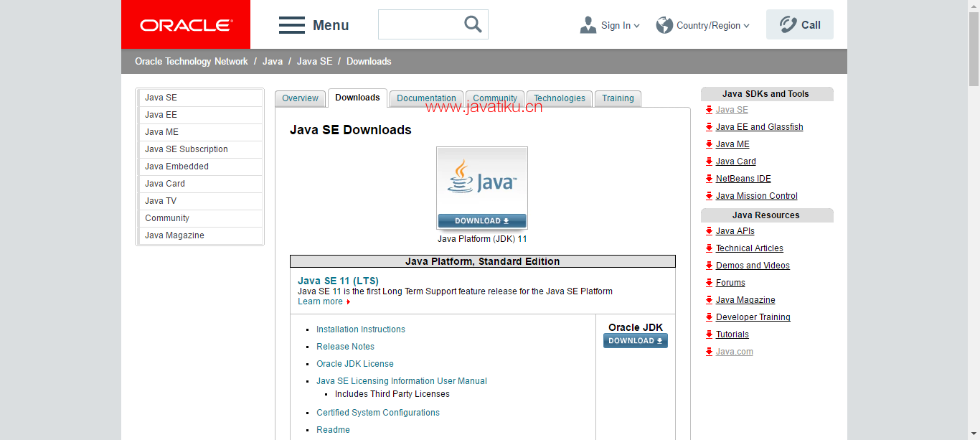This screenshot has height=440, width=980.
Task: Switch to the Documentation tab
Action: 426,98
